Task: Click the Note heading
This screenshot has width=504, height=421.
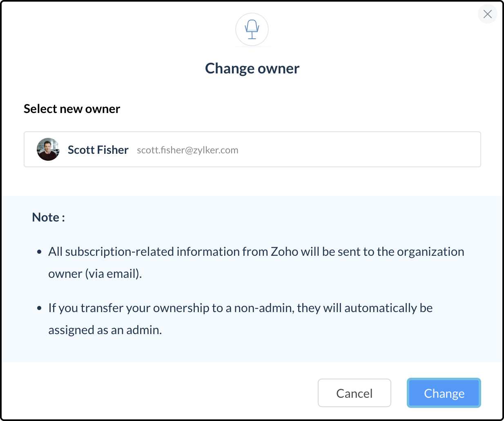Action: pos(48,217)
